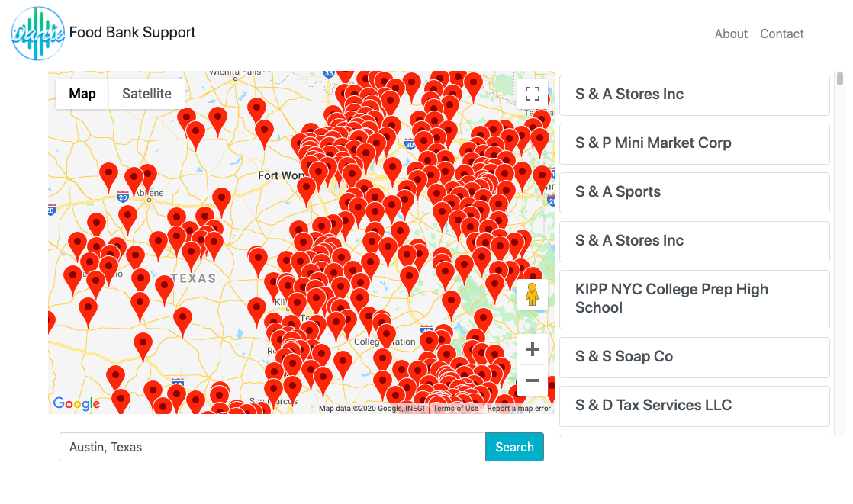This screenshot has width=853, height=504.
Task: Select S & A Stores Inc below S & A Sports
Action: tap(694, 242)
